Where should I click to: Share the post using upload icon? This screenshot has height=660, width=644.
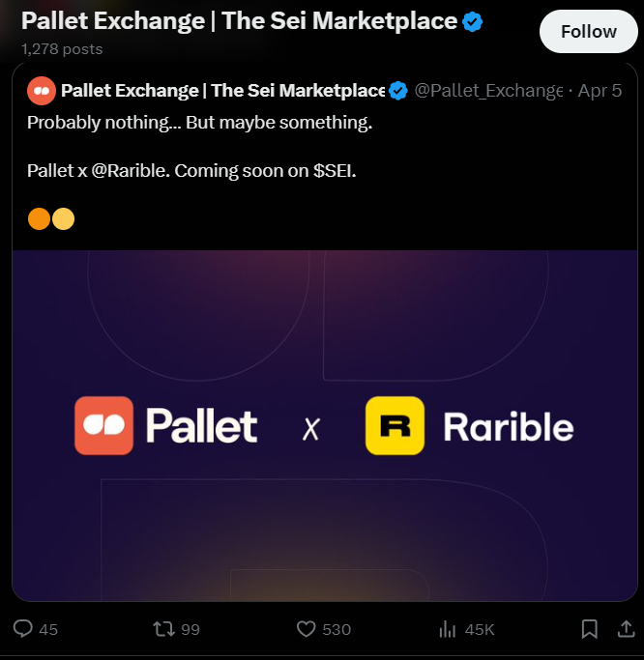click(x=626, y=629)
